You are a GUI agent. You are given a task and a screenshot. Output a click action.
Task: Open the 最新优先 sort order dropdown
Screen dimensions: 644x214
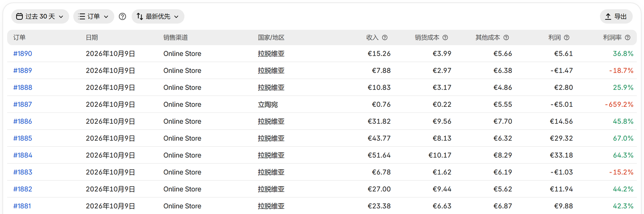[x=158, y=16]
